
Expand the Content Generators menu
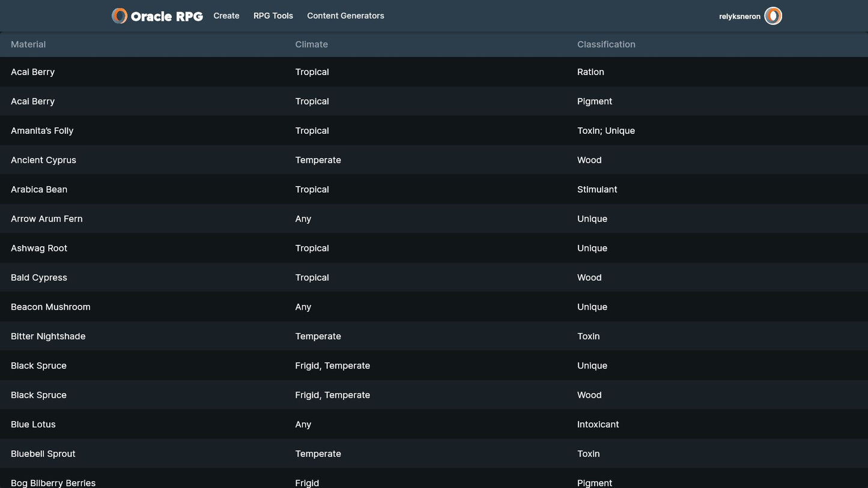(x=345, y=16)
